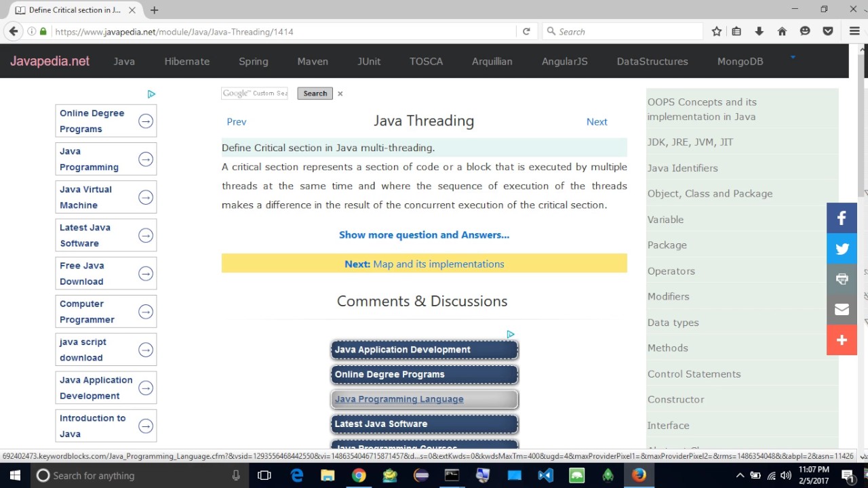
Task: Click the Firefox back arrow button
Action: tap(14, 31)
